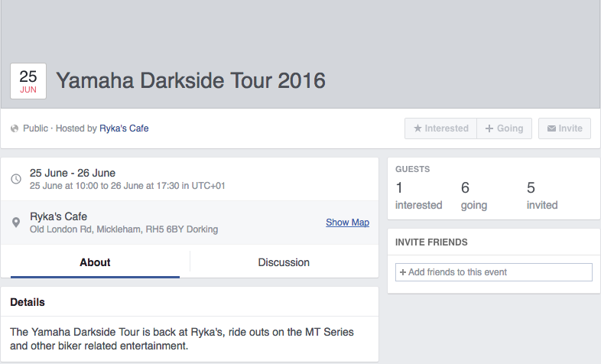Open the About tab
The height and width of the screenshot is (364, 601).
click(95, 262)
